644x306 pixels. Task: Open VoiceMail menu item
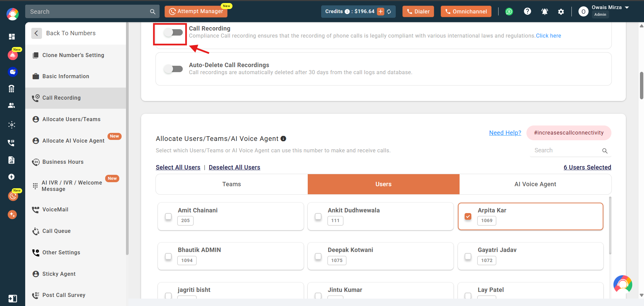coord(76,209)
